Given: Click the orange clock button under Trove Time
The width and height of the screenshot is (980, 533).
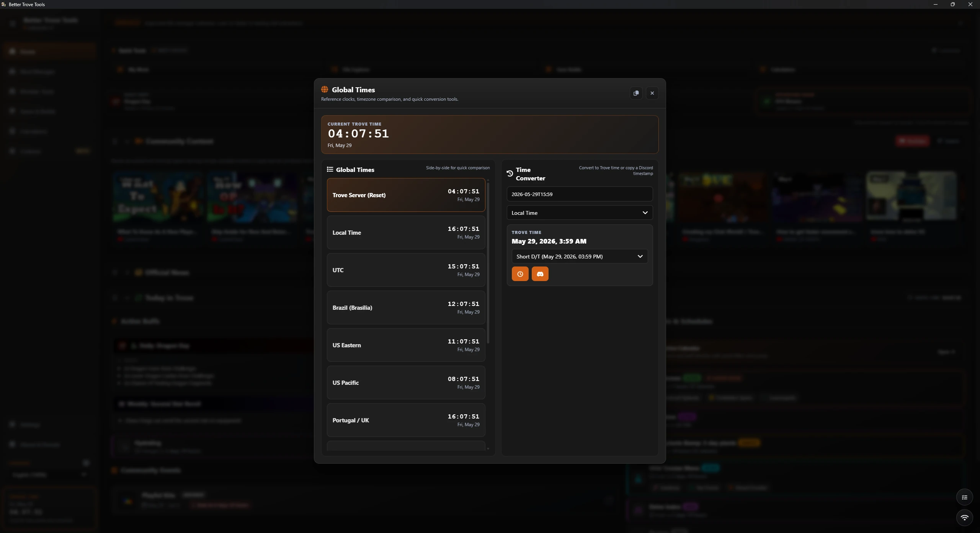Looking at the screenshot, I should [520, 274].
